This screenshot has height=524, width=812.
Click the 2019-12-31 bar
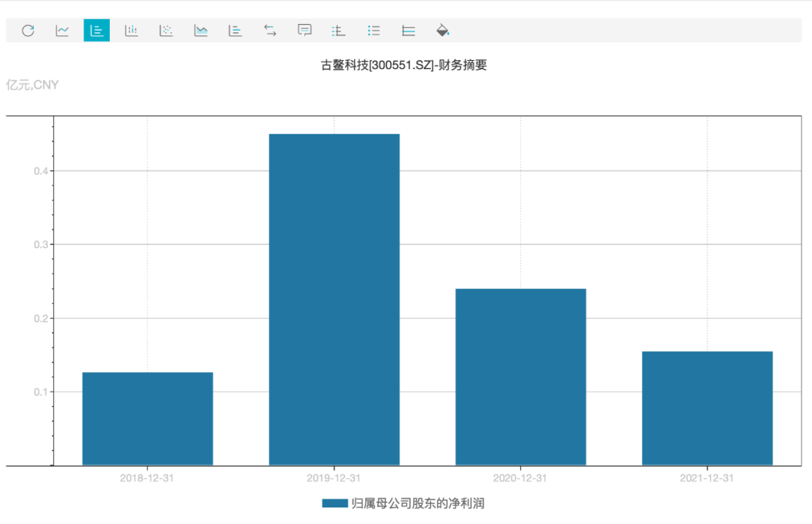click(x=334, y=299)
